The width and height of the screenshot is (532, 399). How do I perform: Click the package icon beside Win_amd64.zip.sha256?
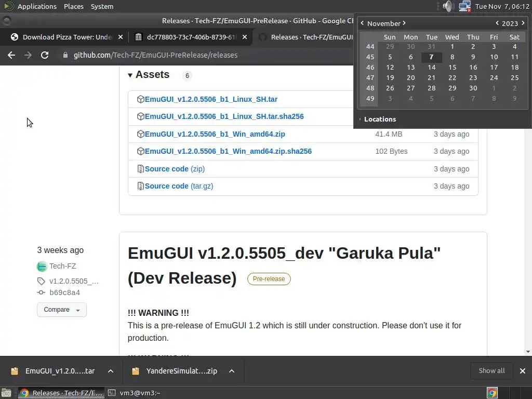[x=140, y=151]
